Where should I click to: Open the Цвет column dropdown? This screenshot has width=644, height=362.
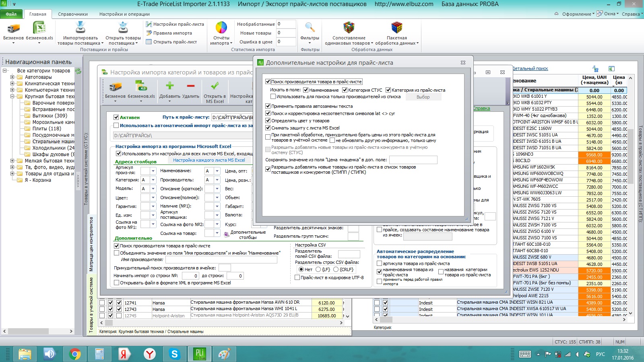click(x=153, y=197)
